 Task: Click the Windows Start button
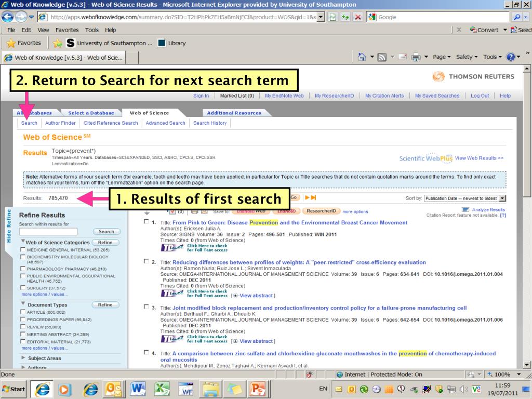(14, 389)
